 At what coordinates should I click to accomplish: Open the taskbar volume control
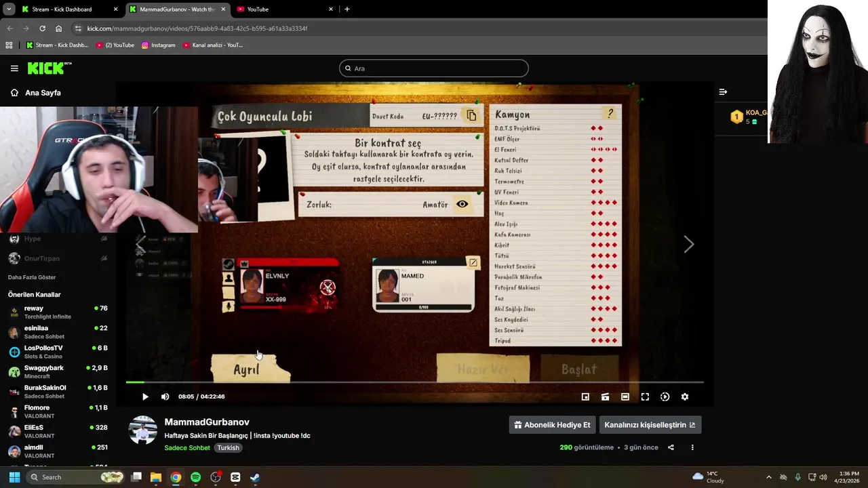pyautogui.click(x=823, y=477)
